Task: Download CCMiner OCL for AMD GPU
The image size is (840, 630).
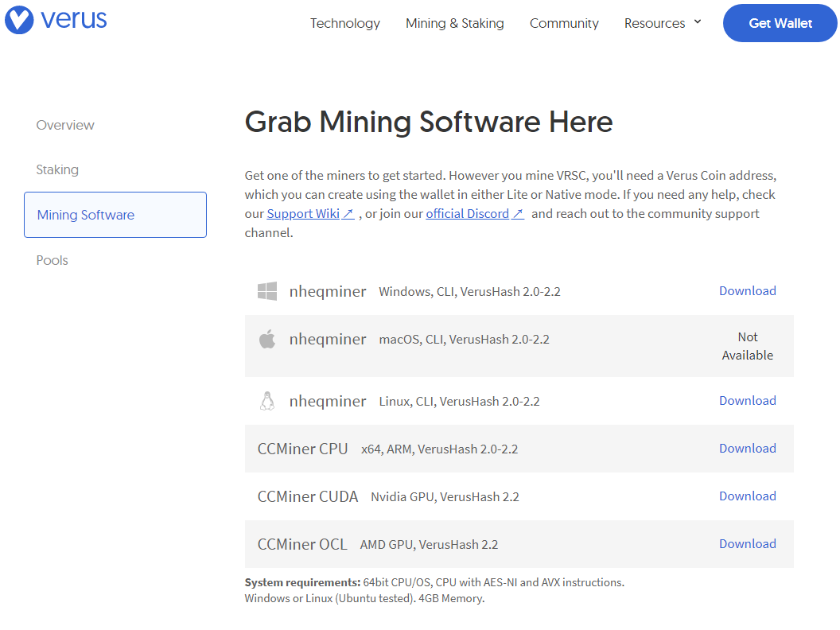Action: point(747,544)
